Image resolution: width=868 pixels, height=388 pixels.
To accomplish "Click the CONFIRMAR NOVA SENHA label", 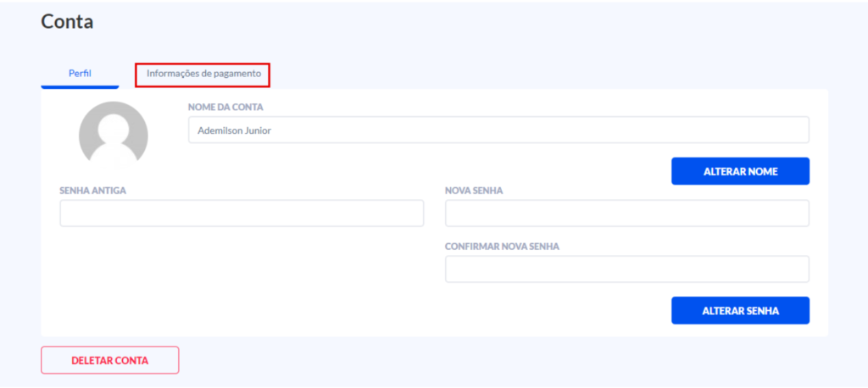I will (502, 247).
